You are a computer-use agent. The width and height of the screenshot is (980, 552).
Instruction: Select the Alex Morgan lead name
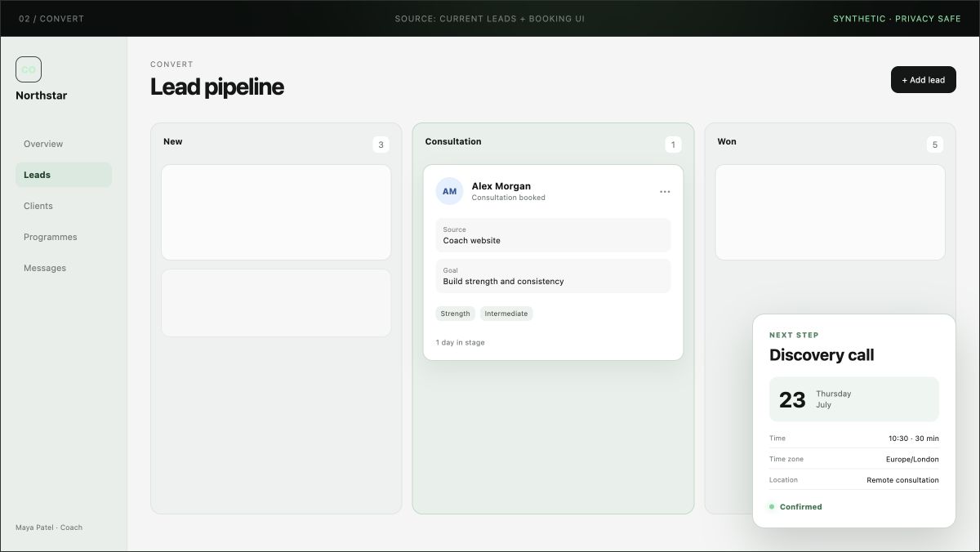(x=501, y=186)
